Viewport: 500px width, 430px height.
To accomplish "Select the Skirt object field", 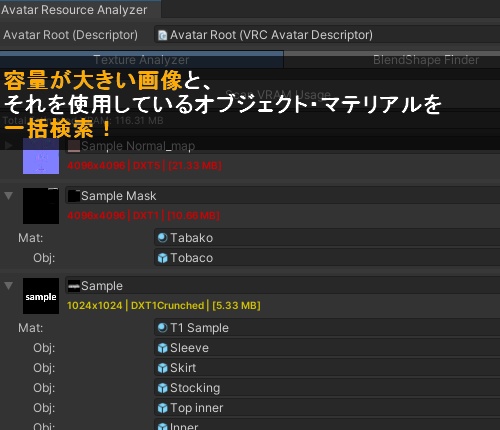I will pos(327,368).
